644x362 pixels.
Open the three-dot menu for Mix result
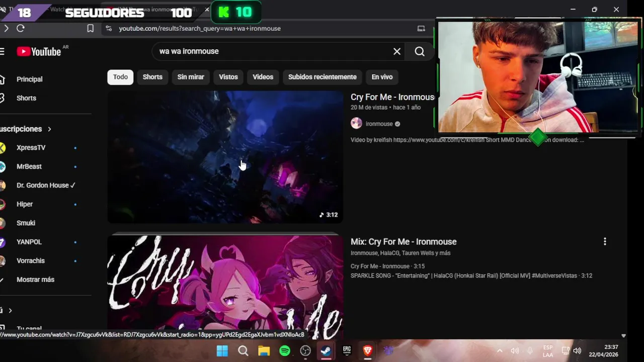pyautogui.click(x=605, y=242)
